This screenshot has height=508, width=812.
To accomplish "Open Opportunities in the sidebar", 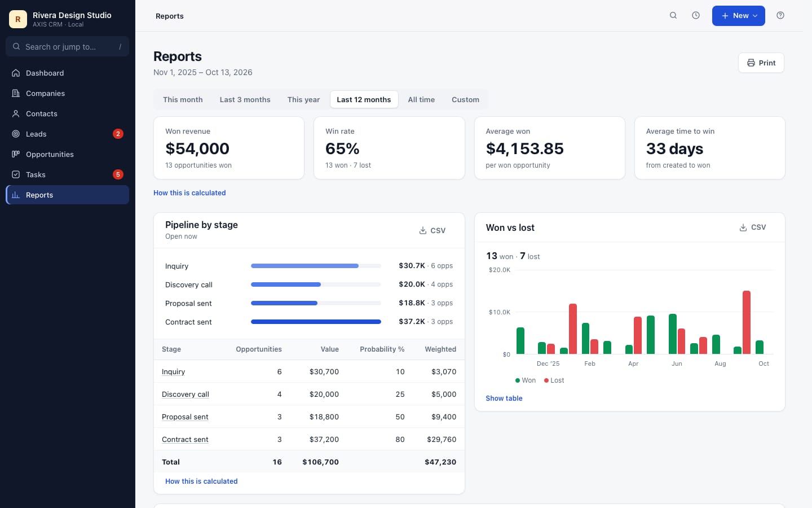I will (67, 154).
